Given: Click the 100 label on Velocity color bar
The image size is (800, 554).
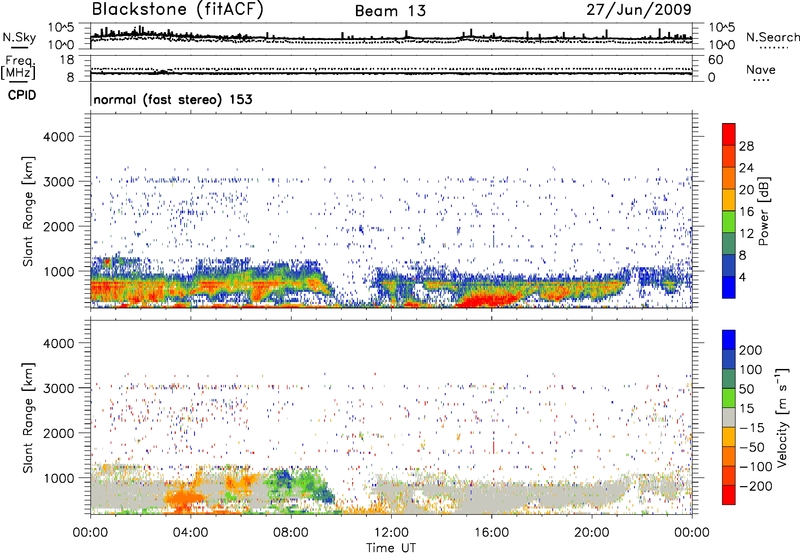Looking at the screenshot, I should [x=750, y=369].
